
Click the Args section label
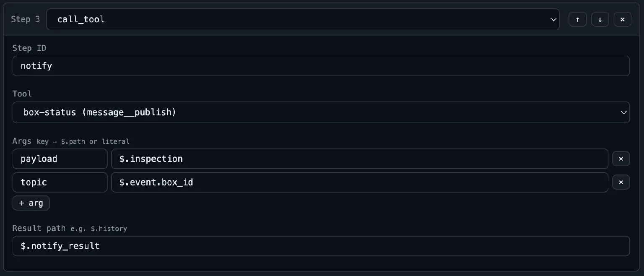22,141
